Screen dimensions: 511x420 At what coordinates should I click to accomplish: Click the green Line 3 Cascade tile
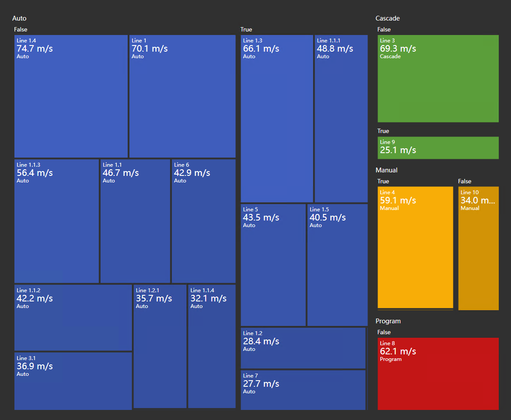[438, 79]
